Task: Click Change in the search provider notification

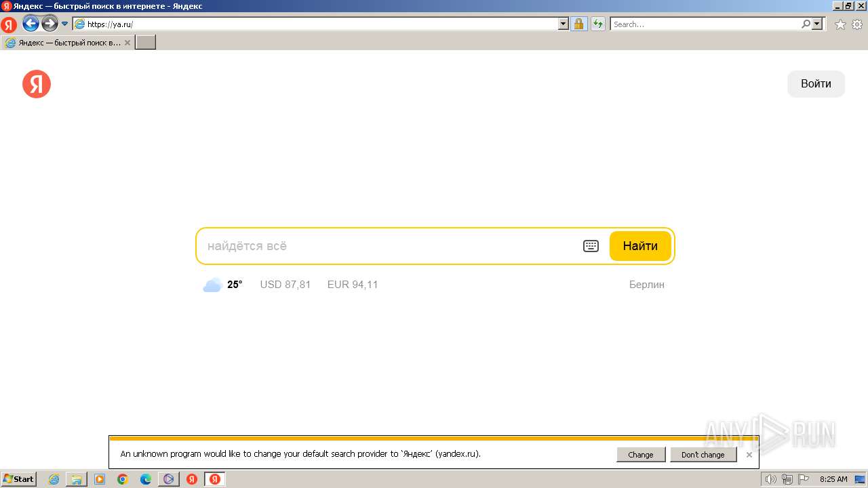Action: [641, 455]
